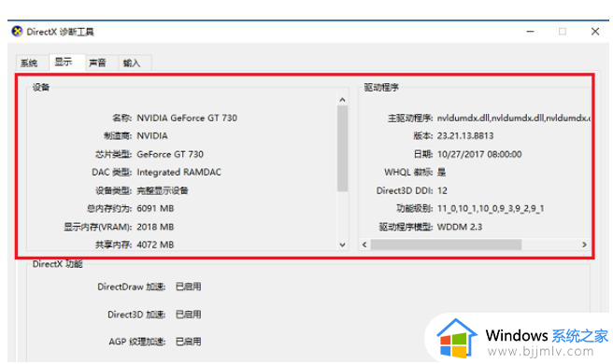Click driver panel scroll left arrow
The height and width of the screenshot is (364, 613).
364,245
